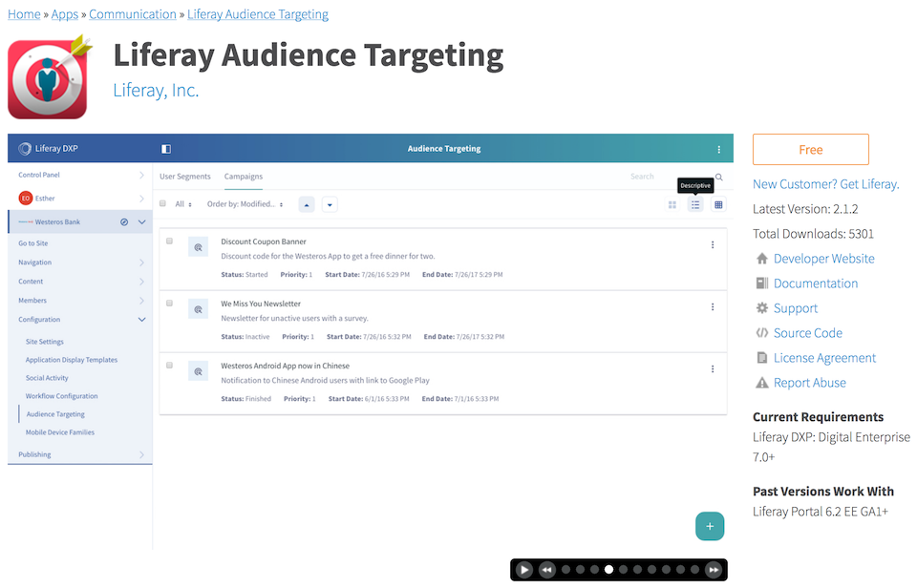Click the plus button to add campaign
917x588 pixels.
tap(710, 526)
